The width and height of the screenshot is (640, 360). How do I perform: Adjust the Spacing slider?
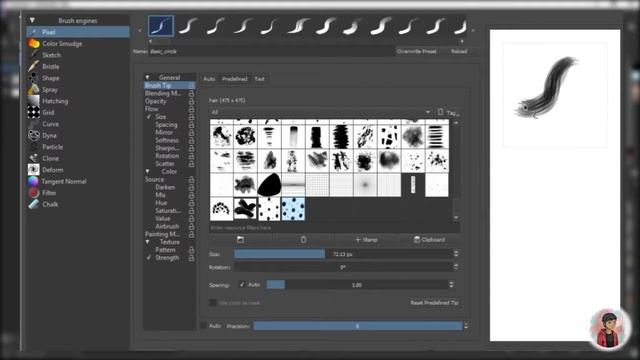tap(357, 284)
